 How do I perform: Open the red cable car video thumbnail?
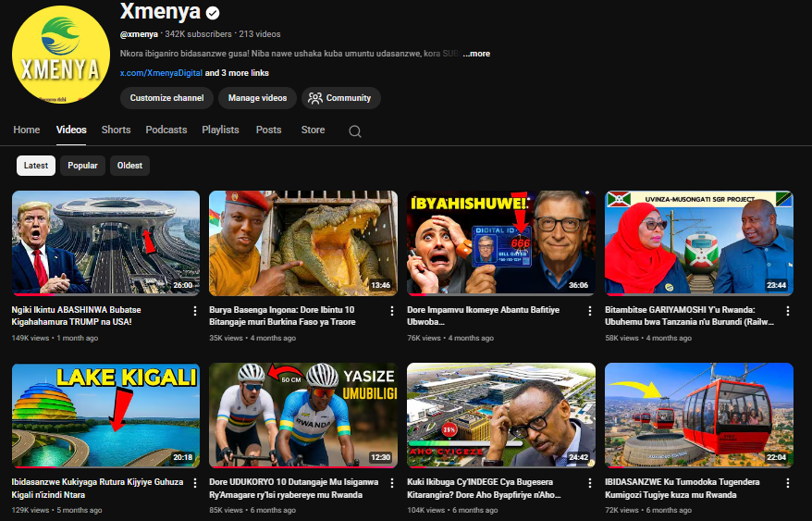click(x=699, y=416)
